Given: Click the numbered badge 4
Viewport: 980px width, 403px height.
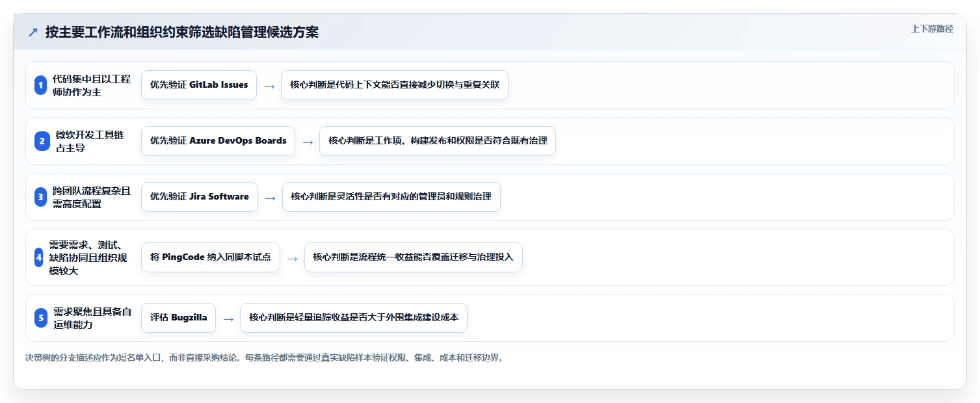Looking at the screenshot, I should [39, 257].
